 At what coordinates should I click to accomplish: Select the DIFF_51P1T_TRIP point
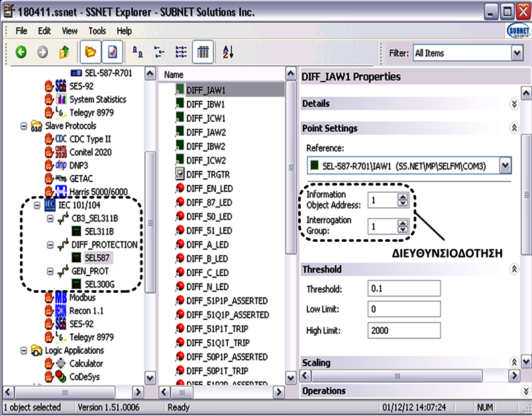pyautogui.click(x=217, y=329)
